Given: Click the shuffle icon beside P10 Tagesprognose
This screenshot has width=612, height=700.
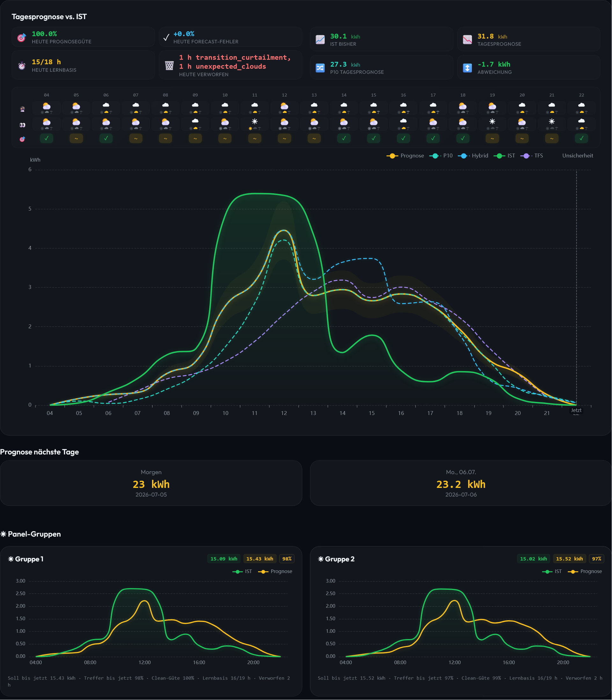Looking at the screenshot, I should (x=320, y=68).
